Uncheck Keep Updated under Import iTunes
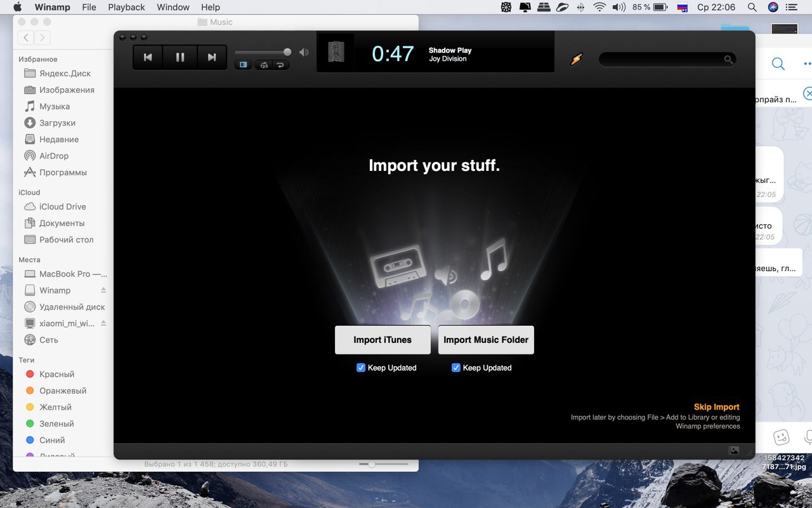 (x=361, y=368)
